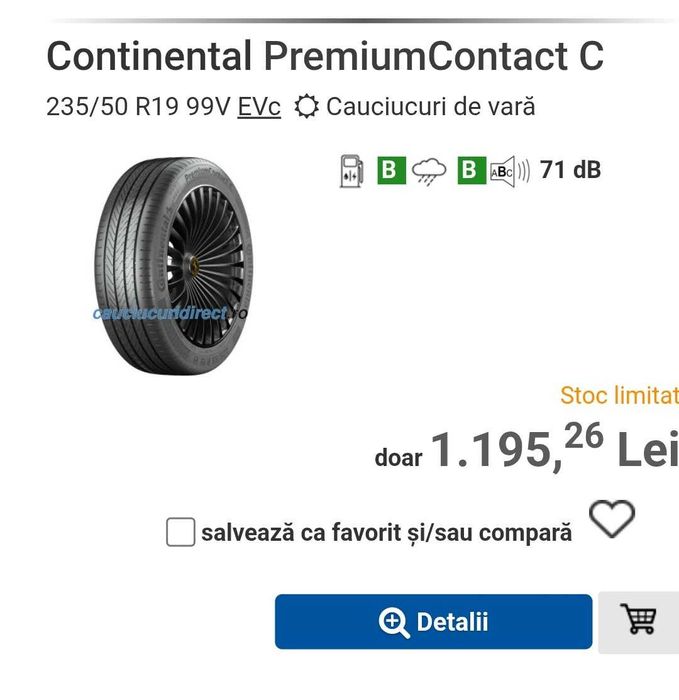Click the summer tire sun icon
This screenshot has height=700, width=679.
point(307,107)
